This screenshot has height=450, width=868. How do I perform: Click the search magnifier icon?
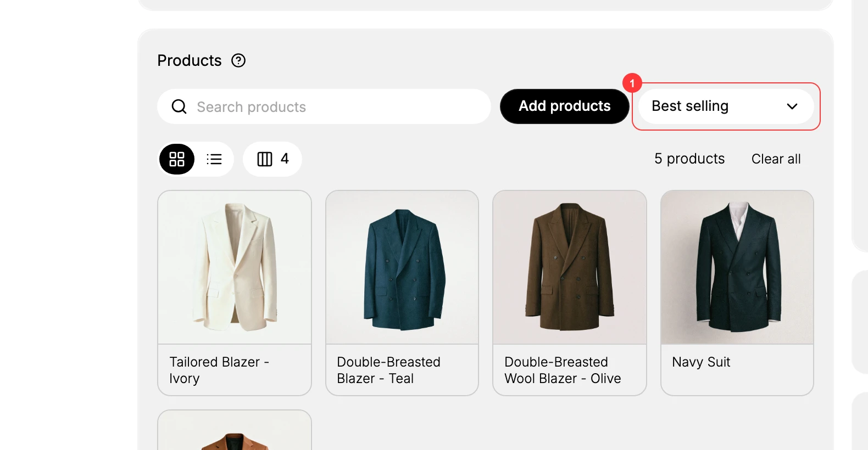click(x=179, y=106)
